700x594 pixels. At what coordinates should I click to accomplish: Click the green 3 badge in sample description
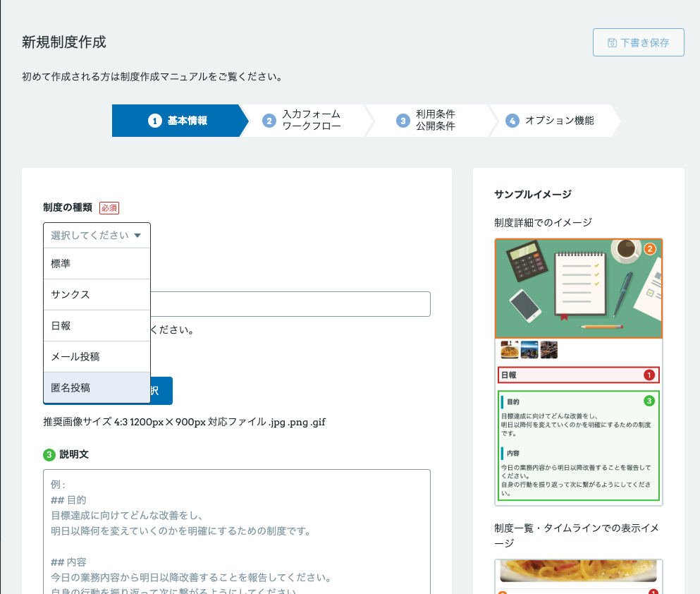point(649,401)
